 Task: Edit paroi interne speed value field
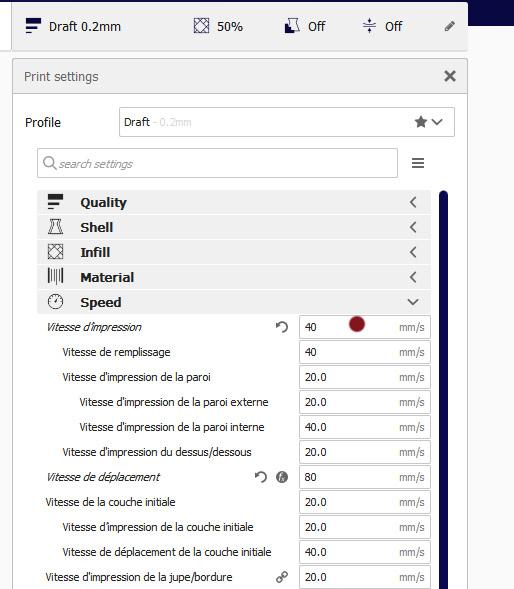[x=364, y=427]
